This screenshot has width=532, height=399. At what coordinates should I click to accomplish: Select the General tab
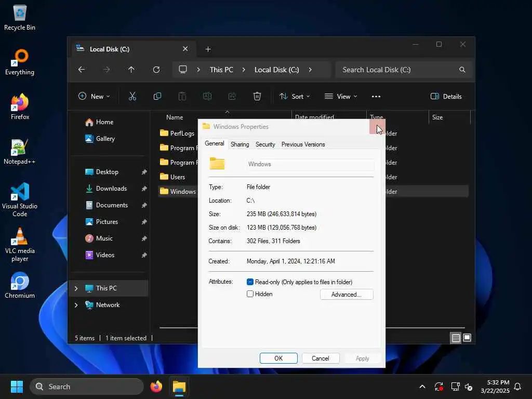pyautogui.click(x=215, y=143)
